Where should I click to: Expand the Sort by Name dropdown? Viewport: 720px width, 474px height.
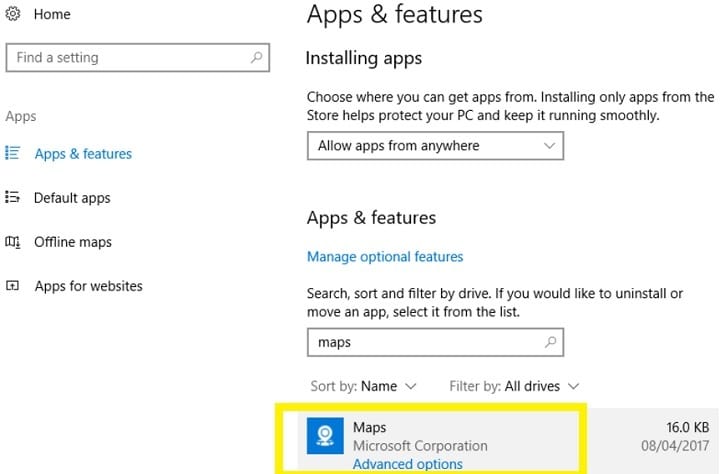(x=363, y=386)
